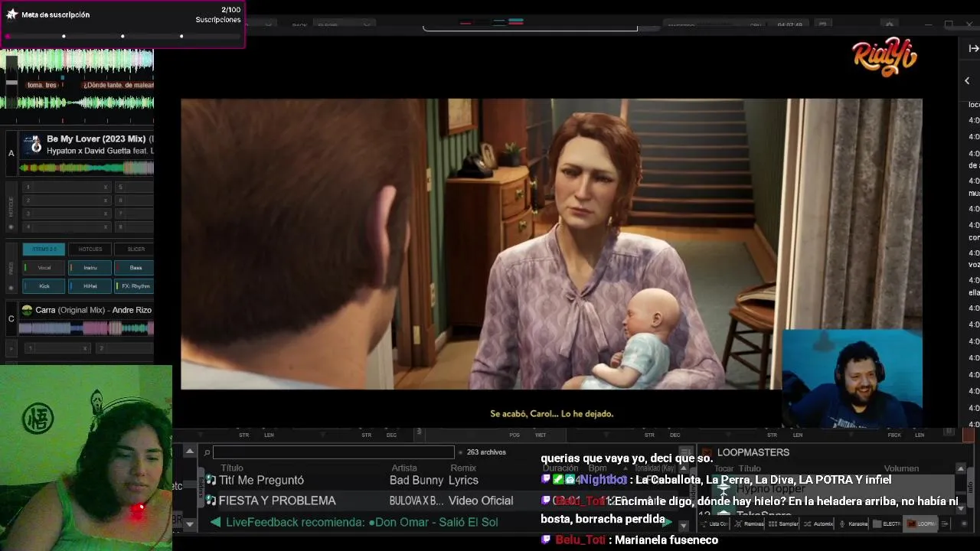
Task: Click the back chevron in right panel
Action: [967, 80]
